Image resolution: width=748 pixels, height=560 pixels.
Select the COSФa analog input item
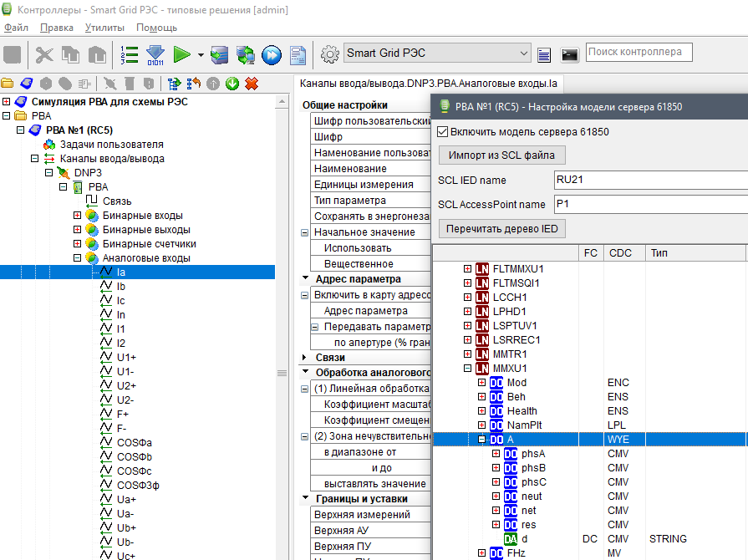(x=134, y=442)
